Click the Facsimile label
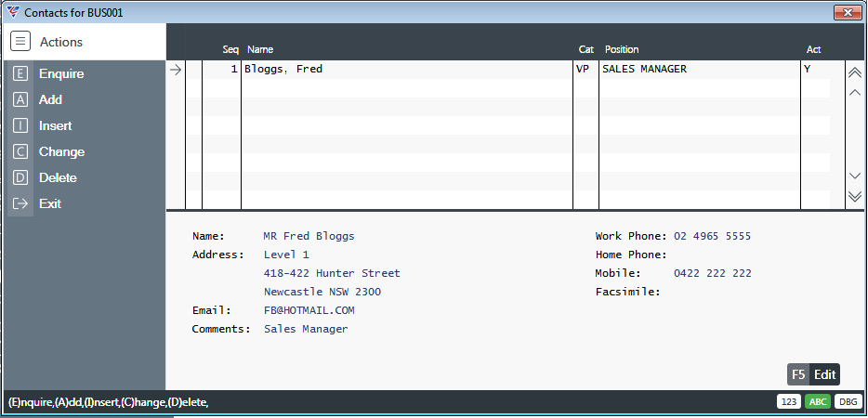Image resolution: width=868 pixels, height=418 pixels. tap(627, 292)
